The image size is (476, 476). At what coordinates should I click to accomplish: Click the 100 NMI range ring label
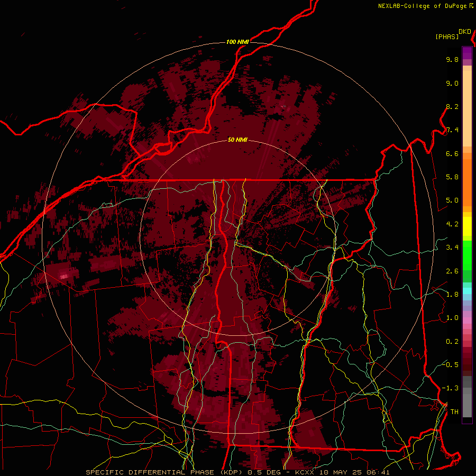click(x=237, y=42)
